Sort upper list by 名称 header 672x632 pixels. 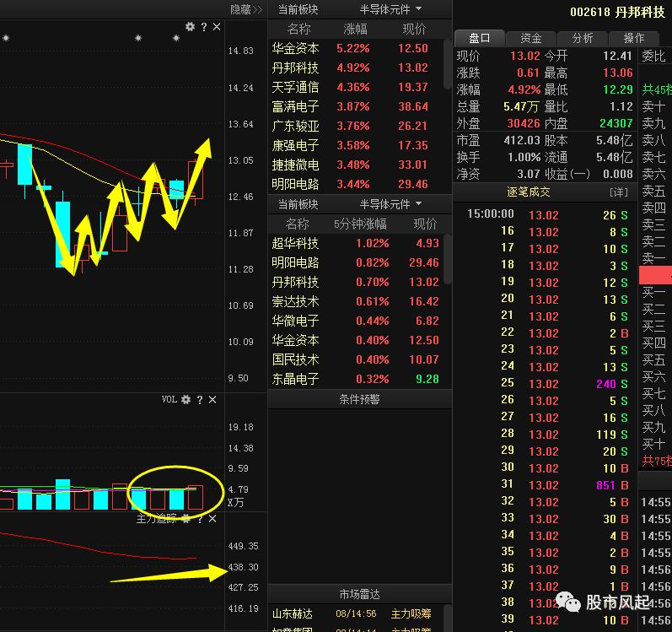point(298,29)
